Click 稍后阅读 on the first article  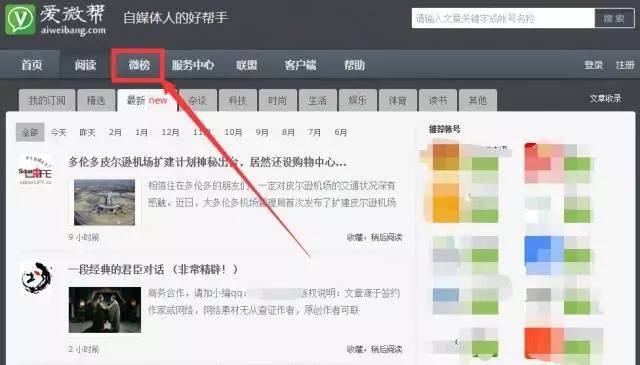pos(386,237)
